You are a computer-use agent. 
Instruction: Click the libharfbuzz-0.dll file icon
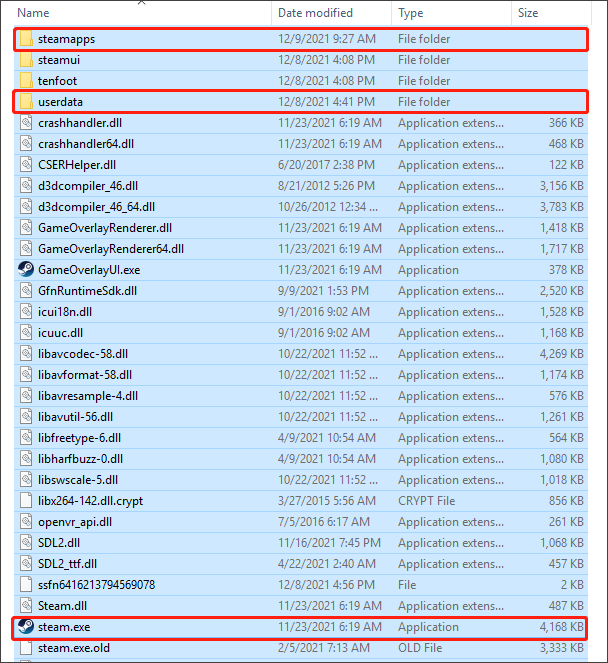tap(26, 458)
